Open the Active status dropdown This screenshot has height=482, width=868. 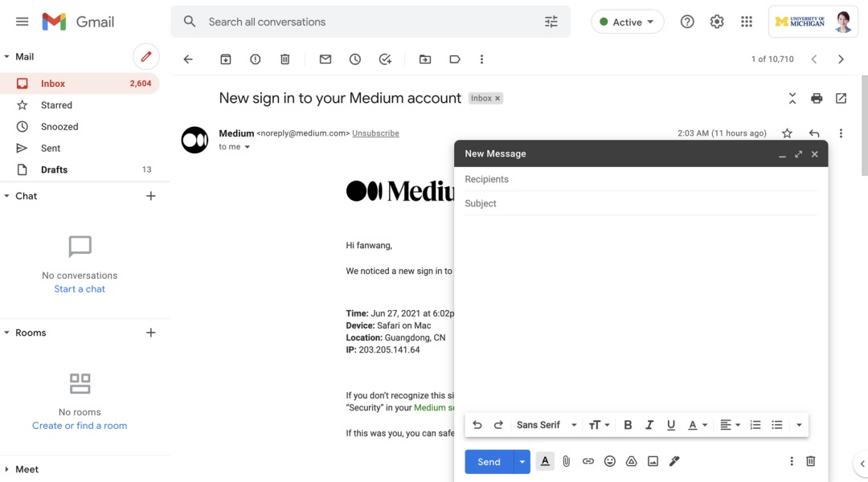[x=627, y=22]
